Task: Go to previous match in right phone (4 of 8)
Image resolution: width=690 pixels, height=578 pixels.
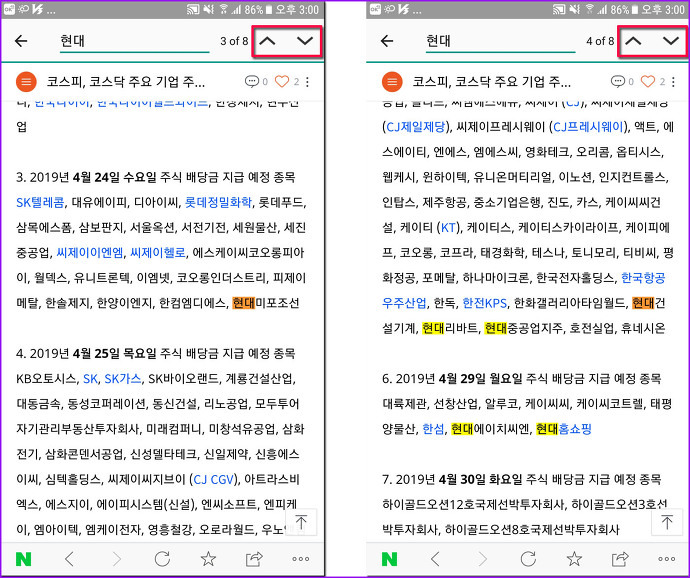Action: tap(633, 41)
